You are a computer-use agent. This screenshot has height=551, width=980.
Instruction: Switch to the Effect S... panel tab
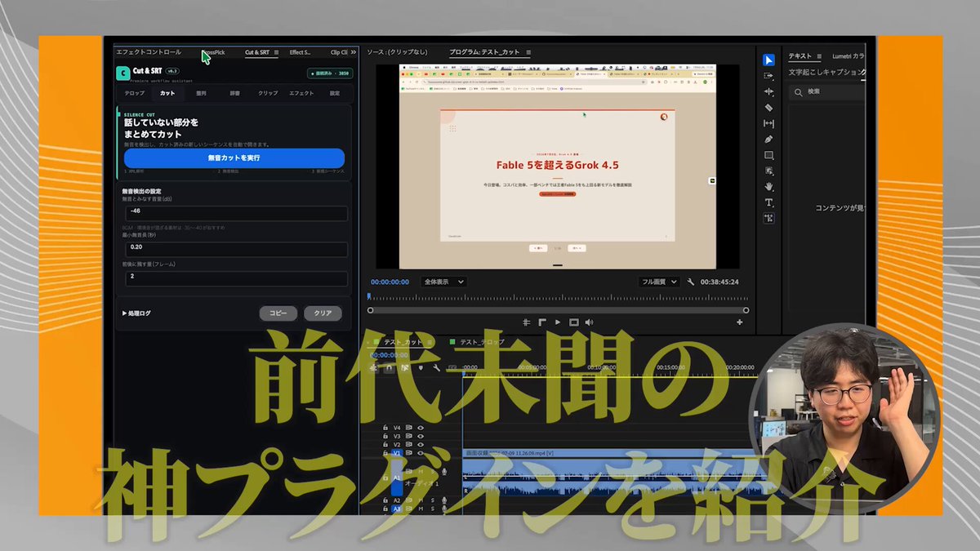click(300, 52)
